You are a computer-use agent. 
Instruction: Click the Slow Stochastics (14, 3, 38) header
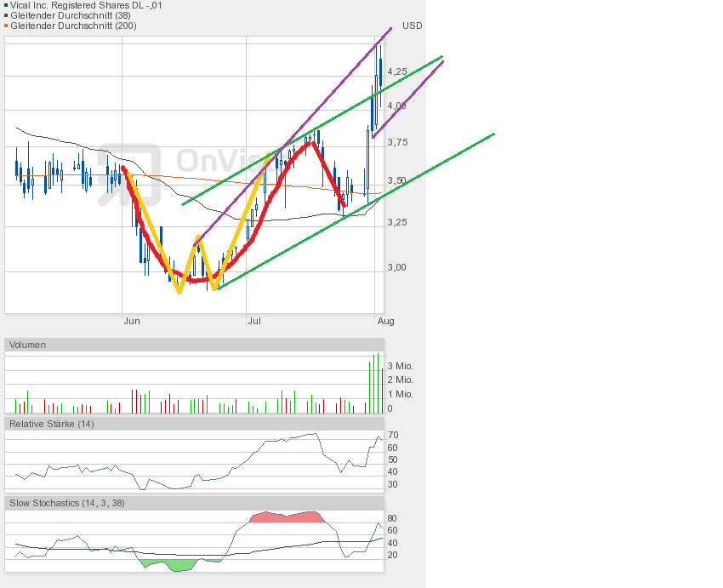194,503
